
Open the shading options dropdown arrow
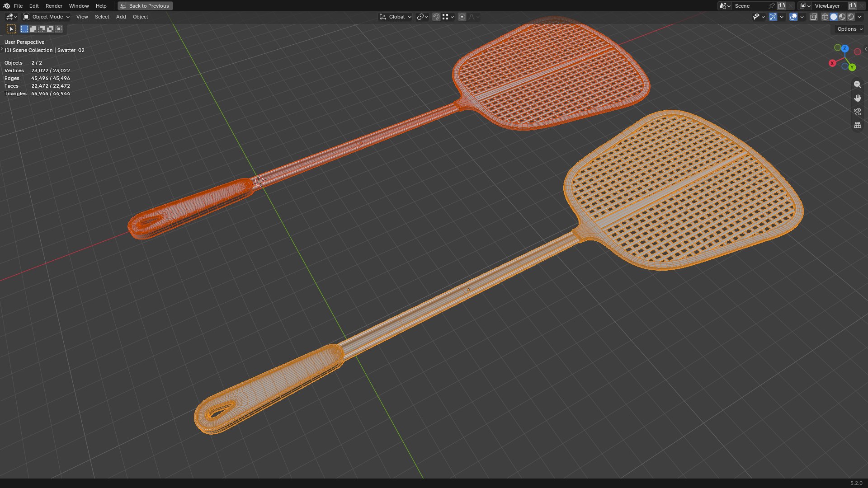[859, 17]
